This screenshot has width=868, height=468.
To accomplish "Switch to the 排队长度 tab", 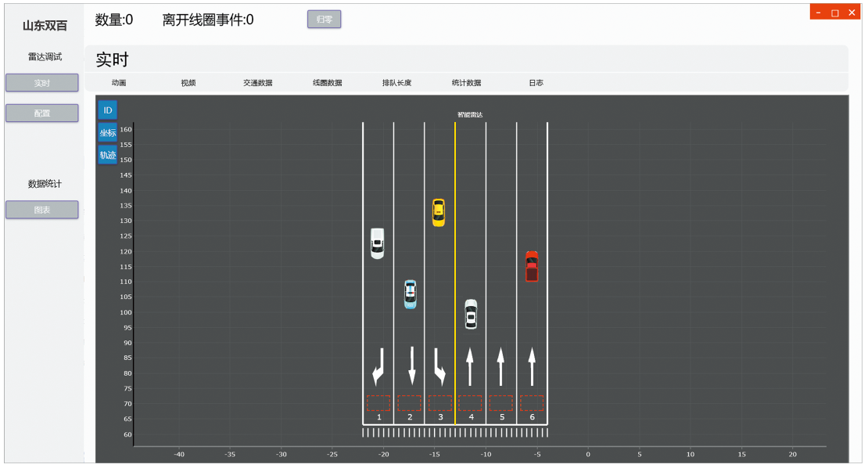I will 396,83.
